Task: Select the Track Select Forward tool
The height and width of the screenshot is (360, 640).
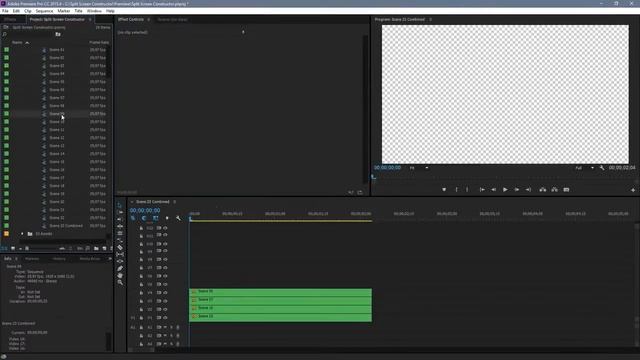Action: [120, 212]
